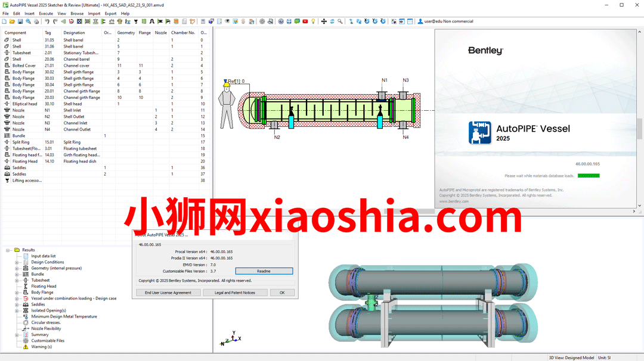644x361 pixels.
Task: Click the Warning (s) triangle icon
Action: 26,347
